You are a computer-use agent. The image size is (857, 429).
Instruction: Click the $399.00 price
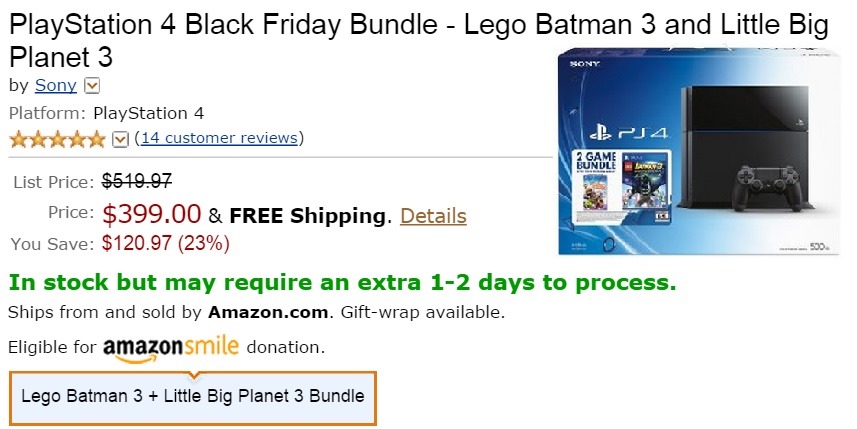tap(152, 214)
